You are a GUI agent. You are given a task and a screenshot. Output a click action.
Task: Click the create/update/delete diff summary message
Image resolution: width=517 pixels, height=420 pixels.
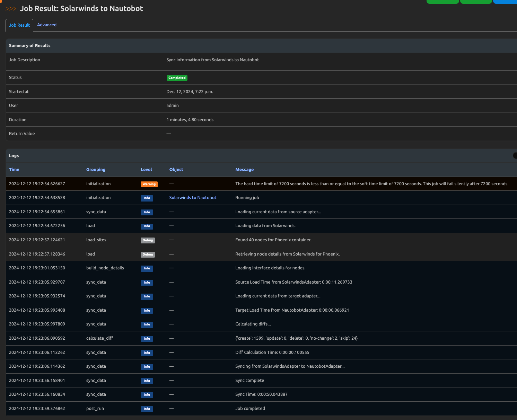tap(296, 338)
